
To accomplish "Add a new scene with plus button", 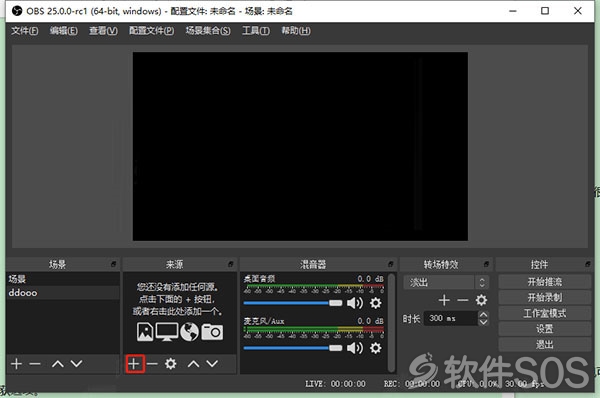I will [x=16, y=364].
